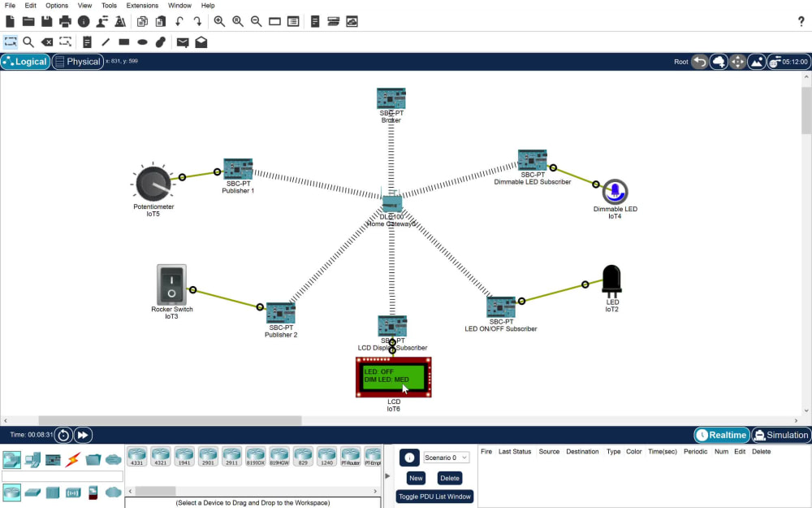812x508 pixels.
Task: Open the help question mark
Action: coord(801,21)
